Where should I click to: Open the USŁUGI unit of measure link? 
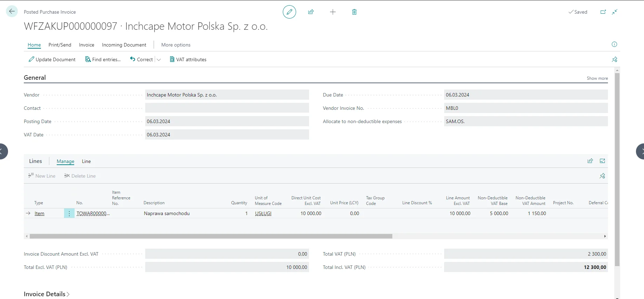[263, 213]
